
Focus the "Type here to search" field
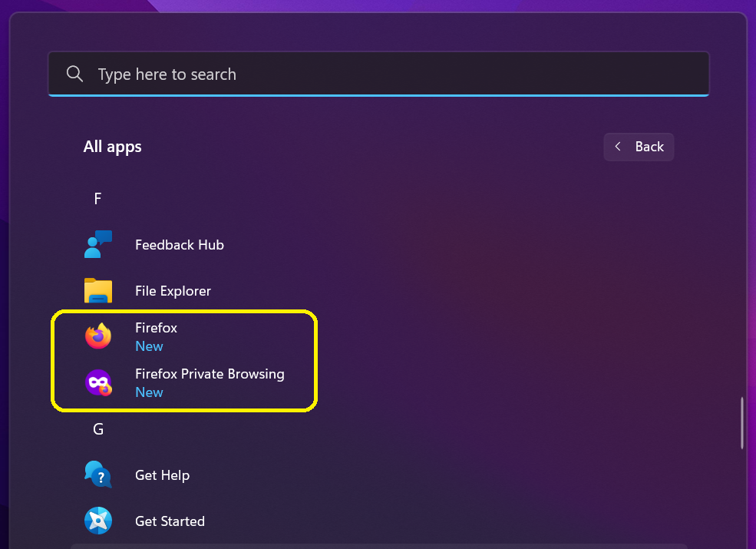(x=384, y=74)
